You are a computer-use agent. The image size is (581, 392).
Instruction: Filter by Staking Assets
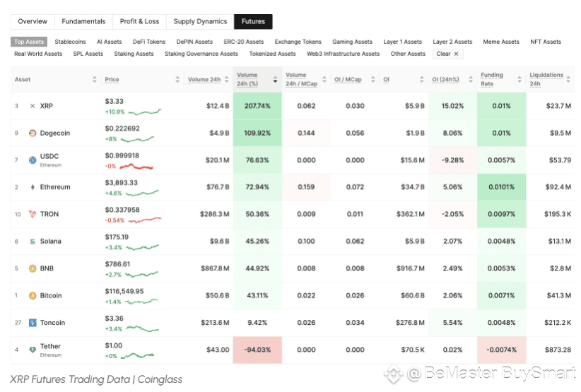pyautogui.click(x=134, y=54)
